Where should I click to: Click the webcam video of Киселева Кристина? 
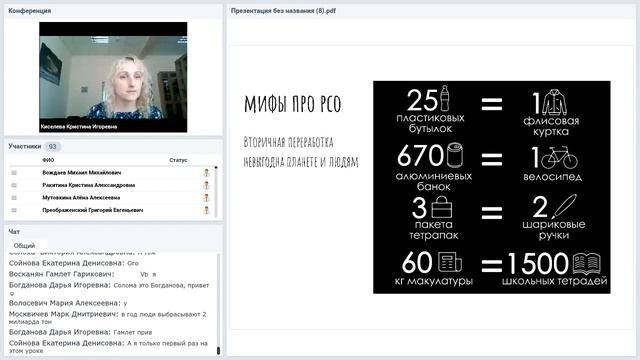point(113,77)
